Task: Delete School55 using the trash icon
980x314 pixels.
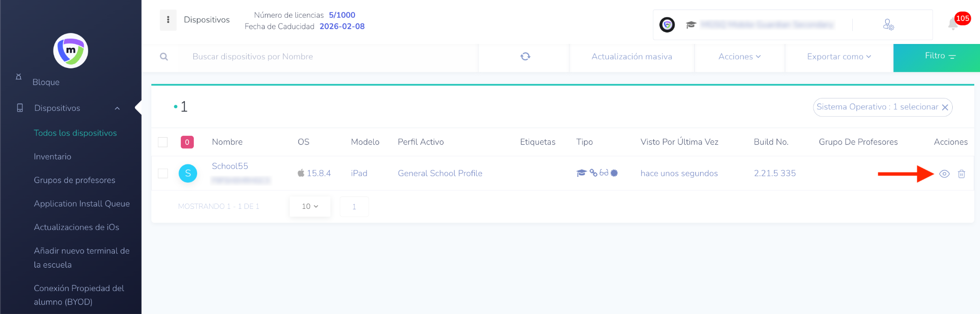Action: pos(961,174)
